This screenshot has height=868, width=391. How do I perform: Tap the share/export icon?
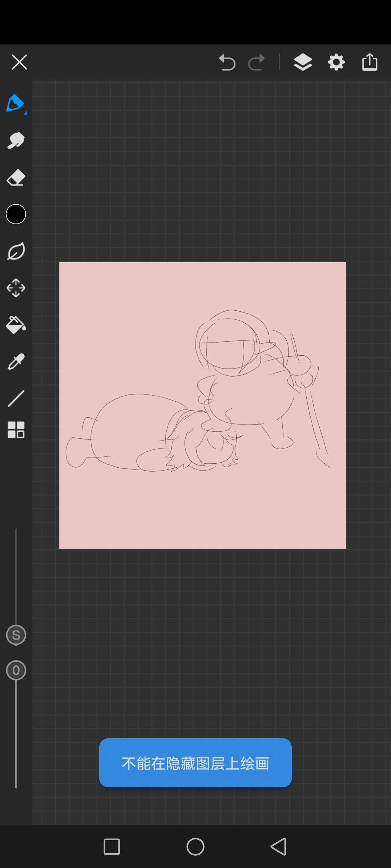click(x=370, y=62)
